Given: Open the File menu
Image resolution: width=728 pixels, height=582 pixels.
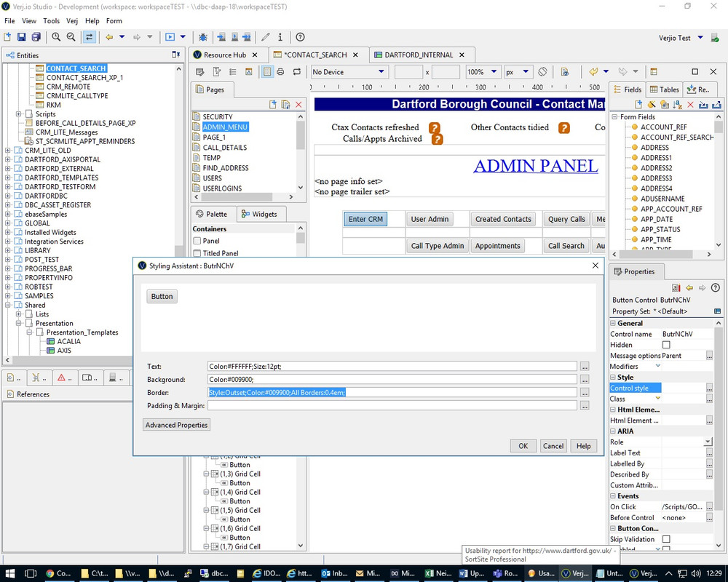Looking at the screenshot, I should (9, 21).
